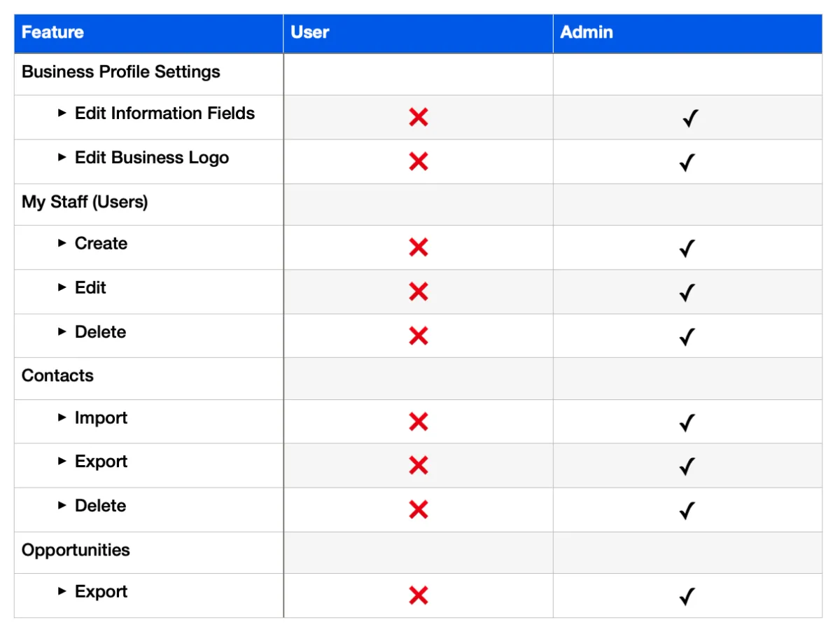Click Admin checkmark for Contacts Delete
The image size is (840, 634).
(x=687, y=510)
